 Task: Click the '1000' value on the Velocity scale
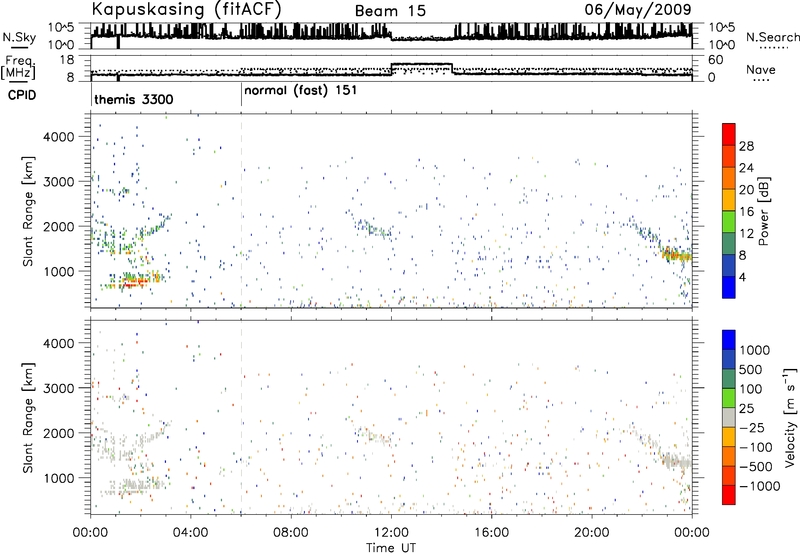tap(755, 350)
